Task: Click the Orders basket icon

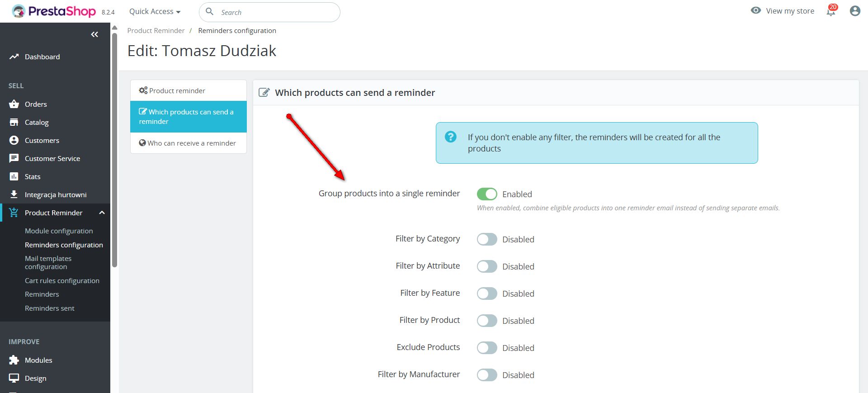Action: (14, 104)
